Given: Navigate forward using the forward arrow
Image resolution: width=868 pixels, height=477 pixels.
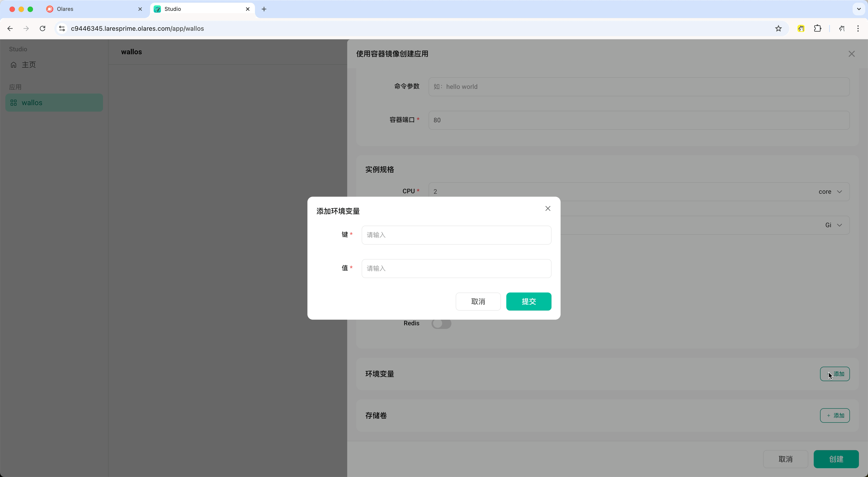Looking at the screenshot, I should click(x=26, y=29).
